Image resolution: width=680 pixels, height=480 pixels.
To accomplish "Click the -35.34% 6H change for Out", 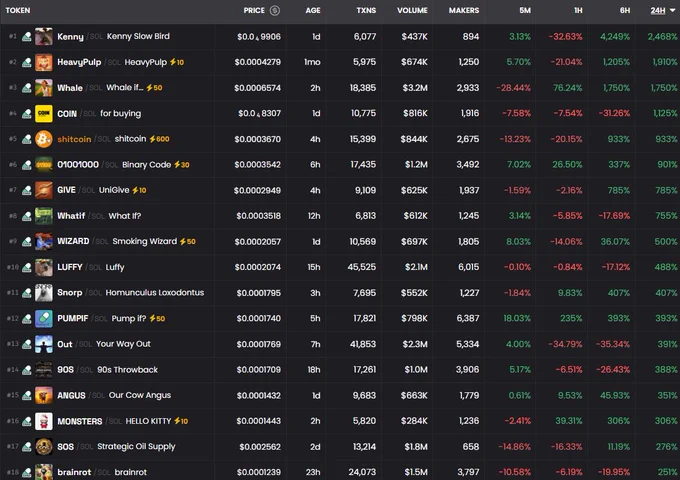I will tap(613, 344).
